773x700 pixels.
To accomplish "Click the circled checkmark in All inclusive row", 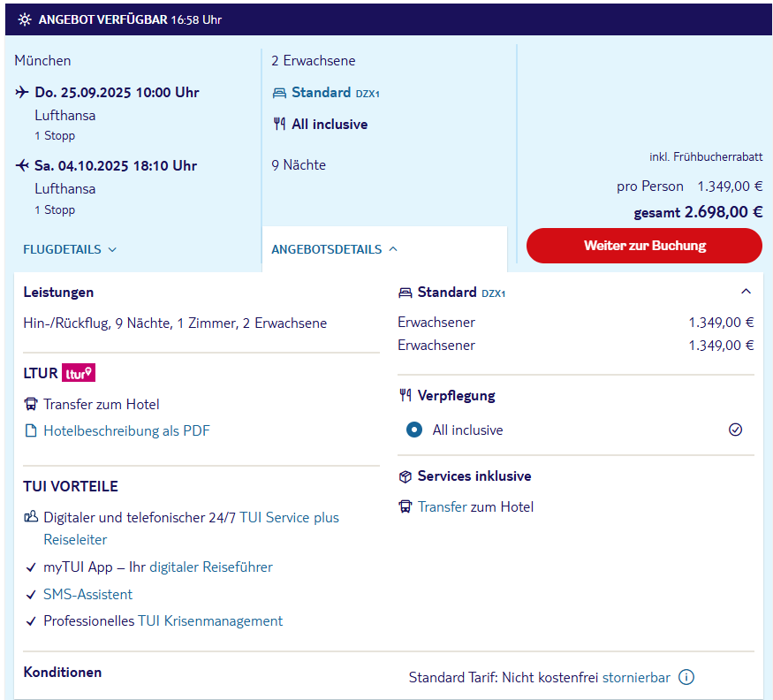I will 735,430.
